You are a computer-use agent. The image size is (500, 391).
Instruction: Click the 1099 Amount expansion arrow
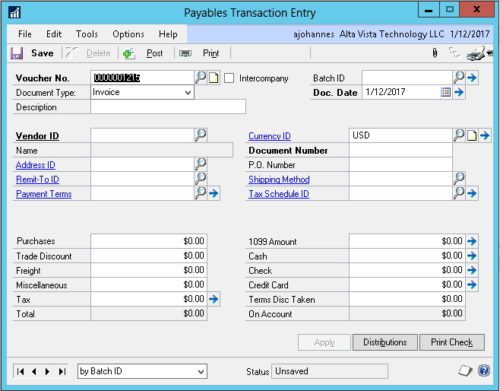pyautogui.click(x=472, y=241)
